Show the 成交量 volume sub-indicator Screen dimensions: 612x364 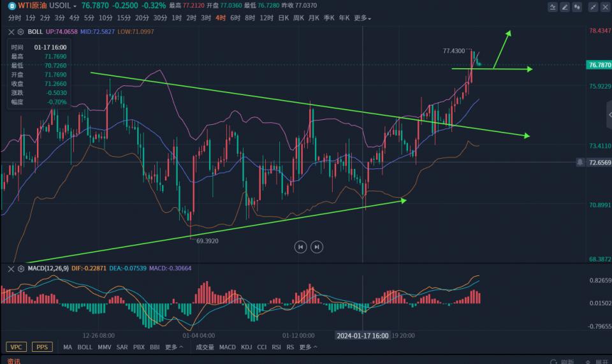(x=205, y=347)
